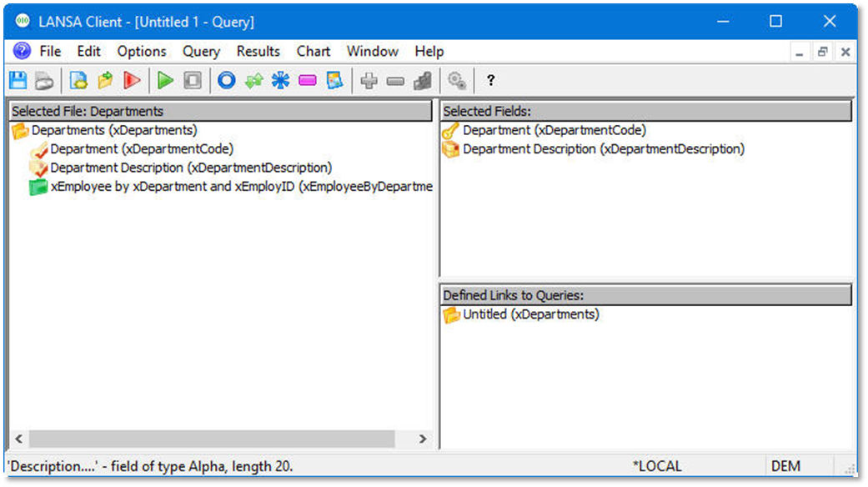The width and height of the screenshot is (868, 487).
Task: Click the 'Selected File: Departments' header
Action: click(x=221, y=111)
